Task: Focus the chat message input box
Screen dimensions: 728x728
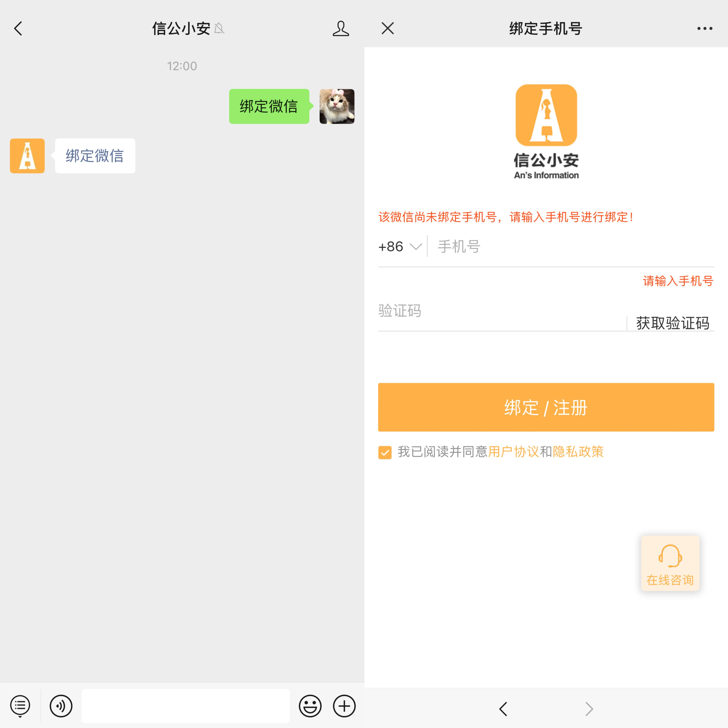Action: pos(185,706)
